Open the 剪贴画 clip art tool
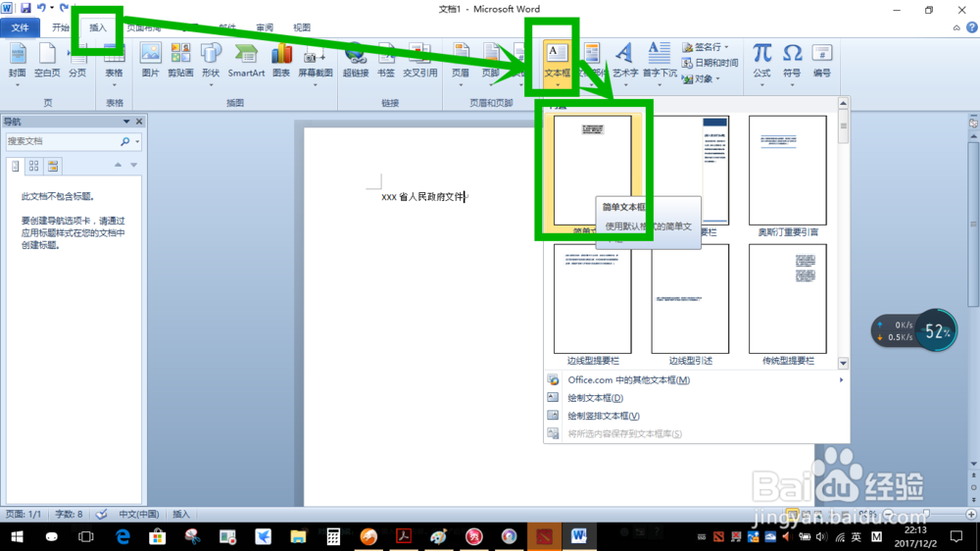This screenshot has width=980, height=551. pyautogui.click(x=180, y=62)
